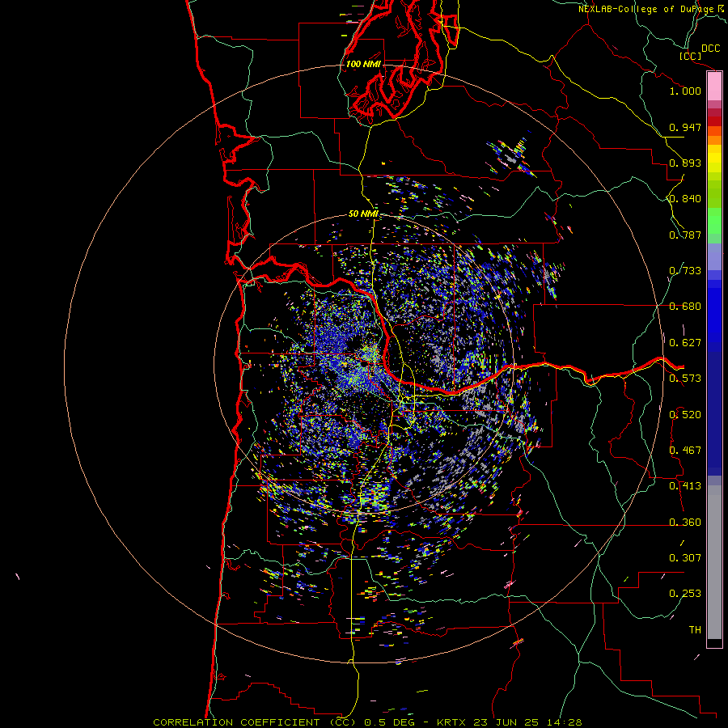This screenshot has height=728, width=728.
Task: Select the 1.000 legend value
Action: 685,91
